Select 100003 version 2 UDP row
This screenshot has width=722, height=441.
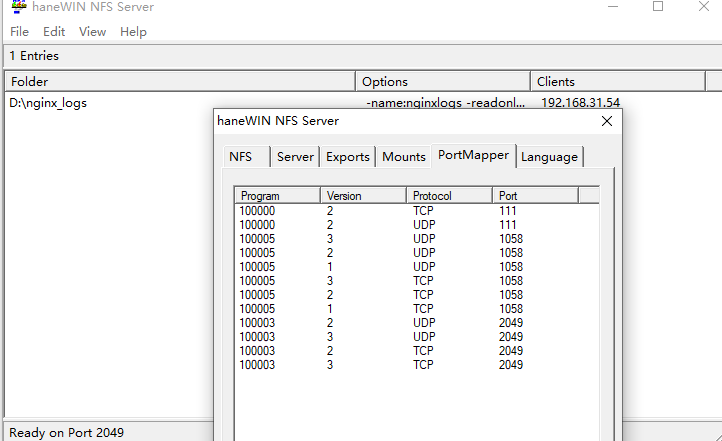(417, 323)
